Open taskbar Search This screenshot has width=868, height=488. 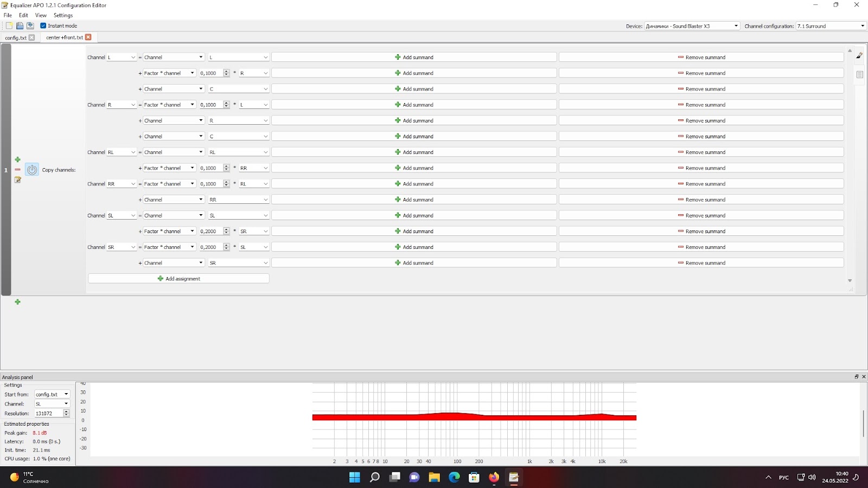pyautogui.click(x=374, y=477)
